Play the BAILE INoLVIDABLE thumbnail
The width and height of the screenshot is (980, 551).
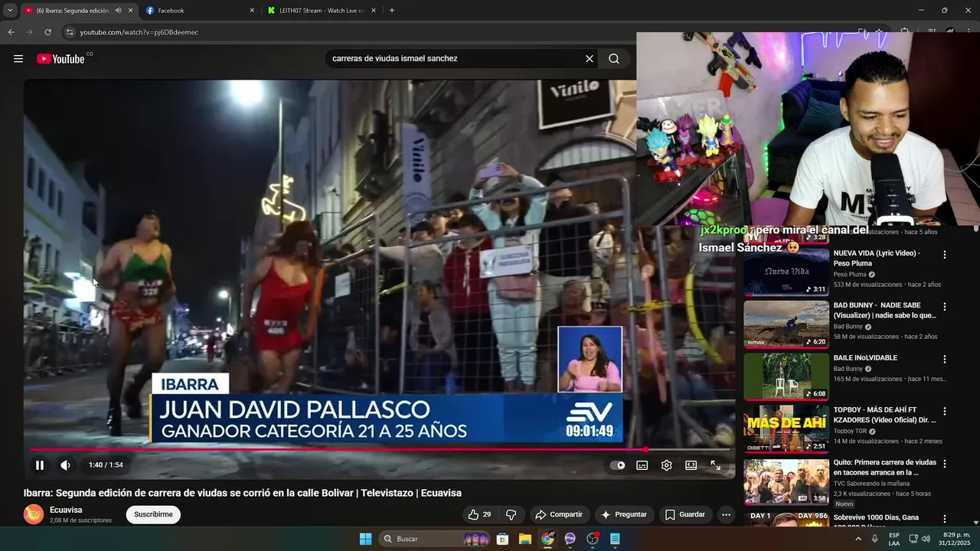coord(786,377)
